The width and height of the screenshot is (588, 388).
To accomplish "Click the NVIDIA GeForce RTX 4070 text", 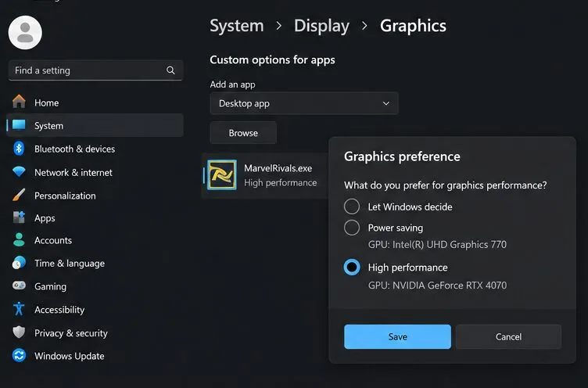I will [437, 286].
